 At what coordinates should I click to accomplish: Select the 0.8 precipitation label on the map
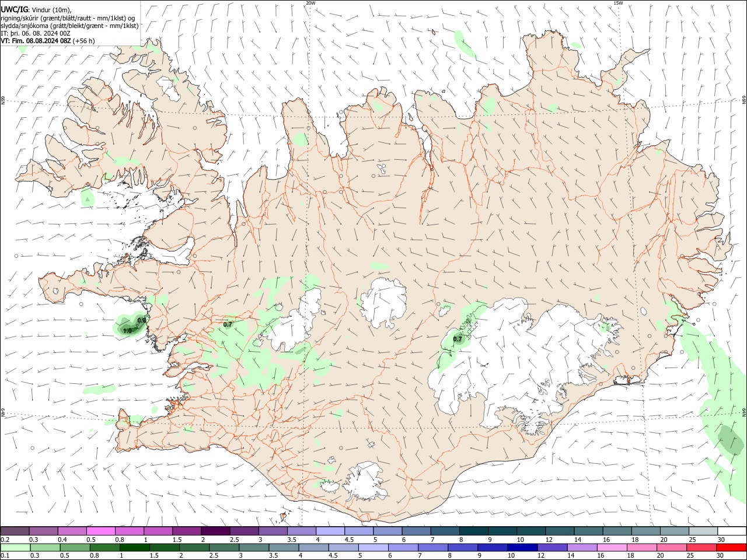pyautogui.click(x=141, y=320)
